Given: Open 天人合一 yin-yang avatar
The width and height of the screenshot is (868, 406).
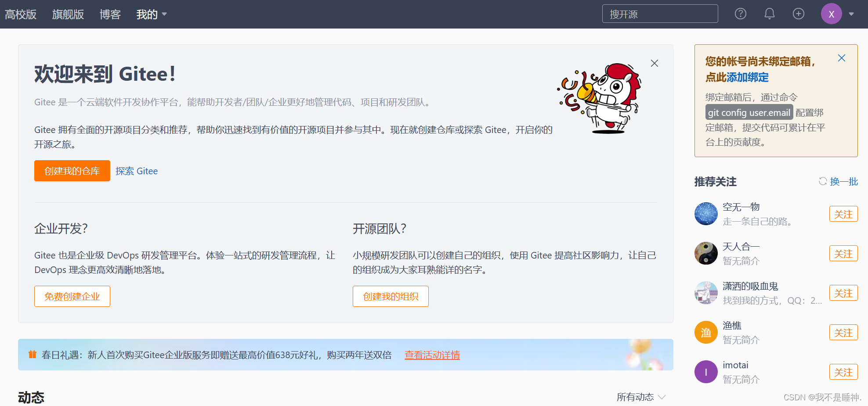Looking at the screenshot, I should click(x=706, y=253).
